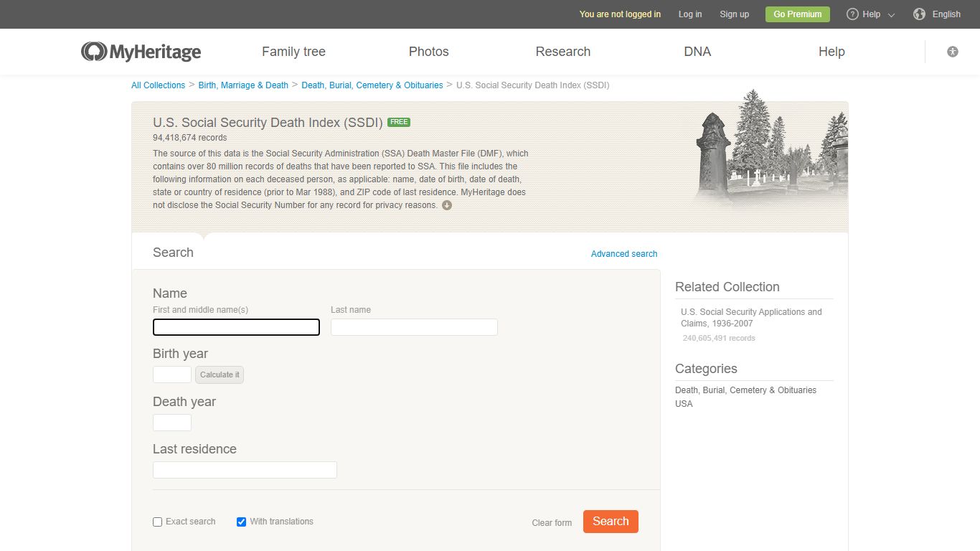
Task: Click the green FREE badge
Action: point(399,122)
